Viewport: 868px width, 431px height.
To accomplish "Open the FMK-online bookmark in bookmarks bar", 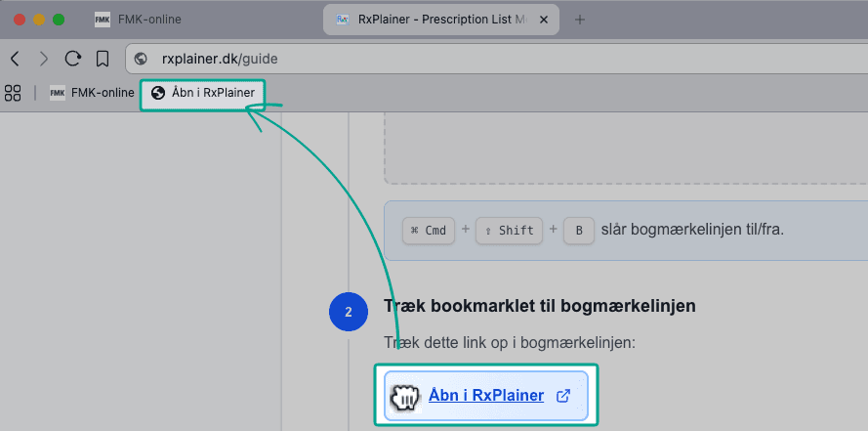I will pyautogui.click(x=92, y=93).
